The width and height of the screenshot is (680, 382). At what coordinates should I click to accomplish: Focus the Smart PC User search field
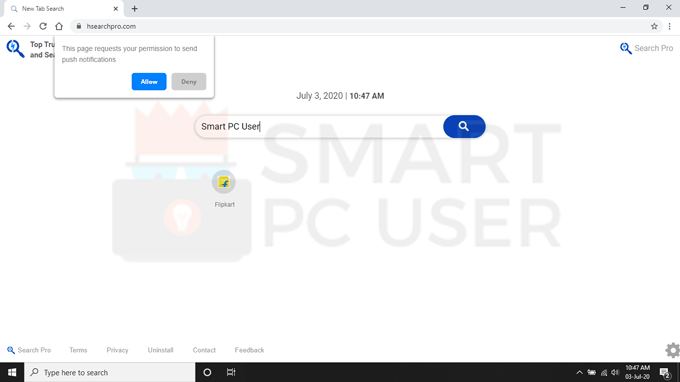click(320, 127)
